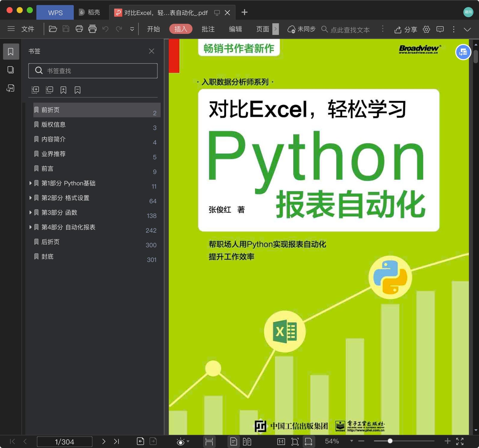The width and height of the screenshot is (479, 448).
Task: Click the zoom slider handle
Action: (x=390, y=441)
